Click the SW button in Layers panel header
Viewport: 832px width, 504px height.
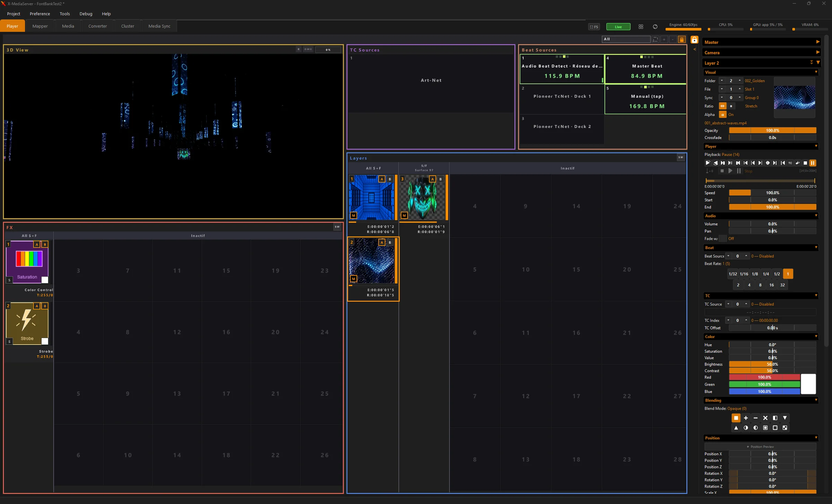[681, 157]
